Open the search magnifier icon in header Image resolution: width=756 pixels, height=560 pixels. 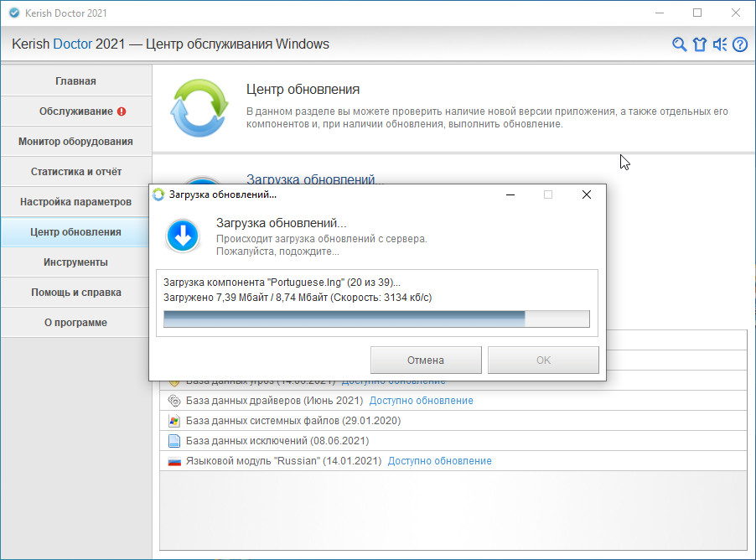click(x=679, y=44)
